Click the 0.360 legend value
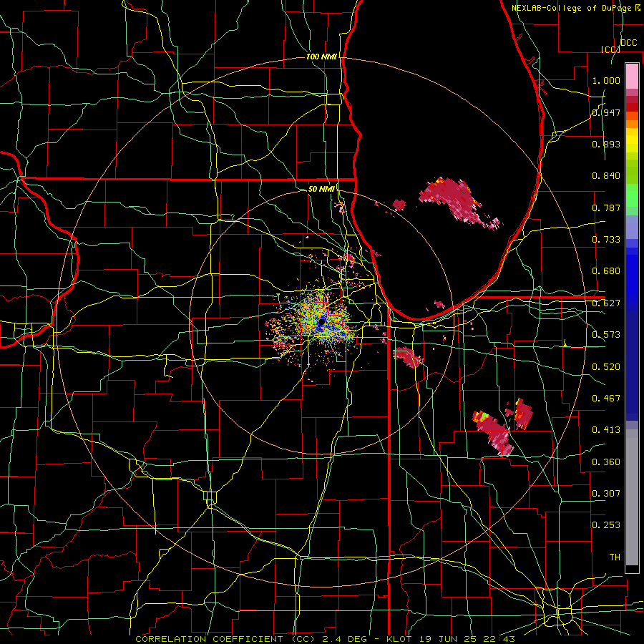The height and width of the screenshot is (644, 644). coord(606,462)
